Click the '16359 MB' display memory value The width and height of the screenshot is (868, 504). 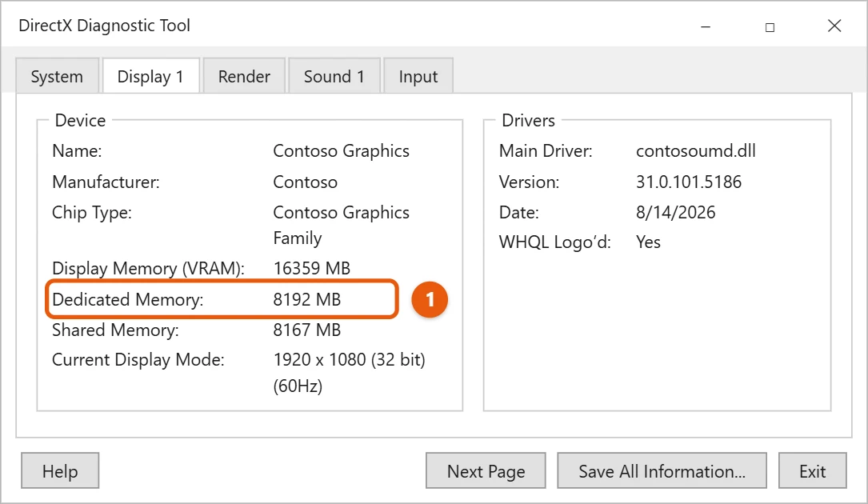tap(312, 268)
